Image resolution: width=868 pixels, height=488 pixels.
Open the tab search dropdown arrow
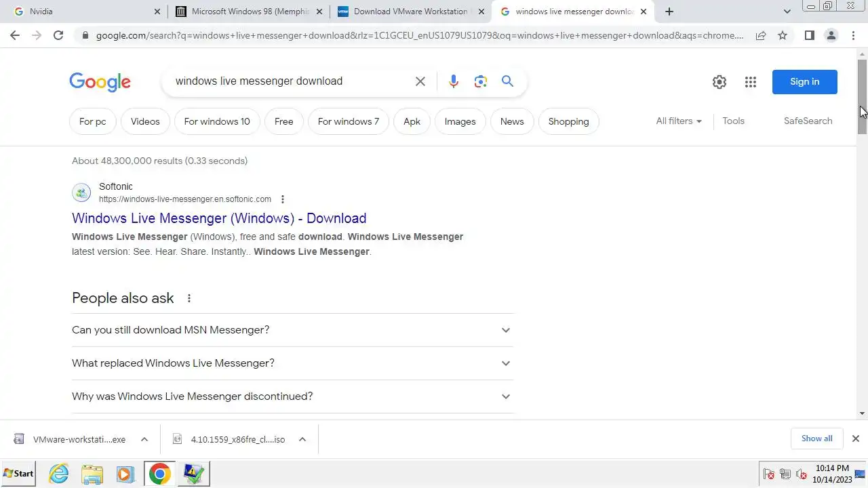click(x=787, y=12)
